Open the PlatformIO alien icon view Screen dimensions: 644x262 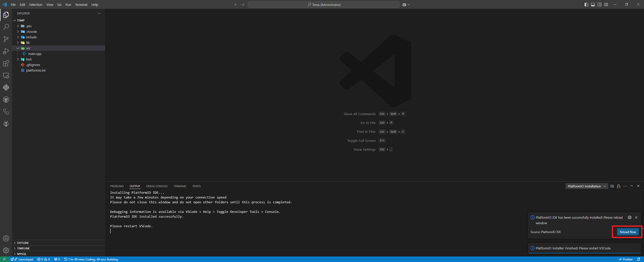click(6, 124)
